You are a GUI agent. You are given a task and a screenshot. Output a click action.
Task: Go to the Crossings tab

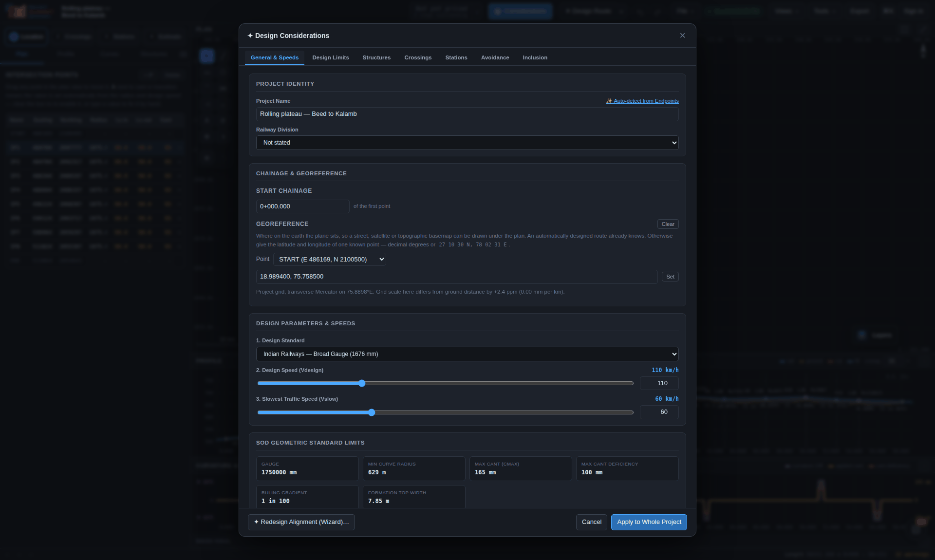click(x=418, y=57)
